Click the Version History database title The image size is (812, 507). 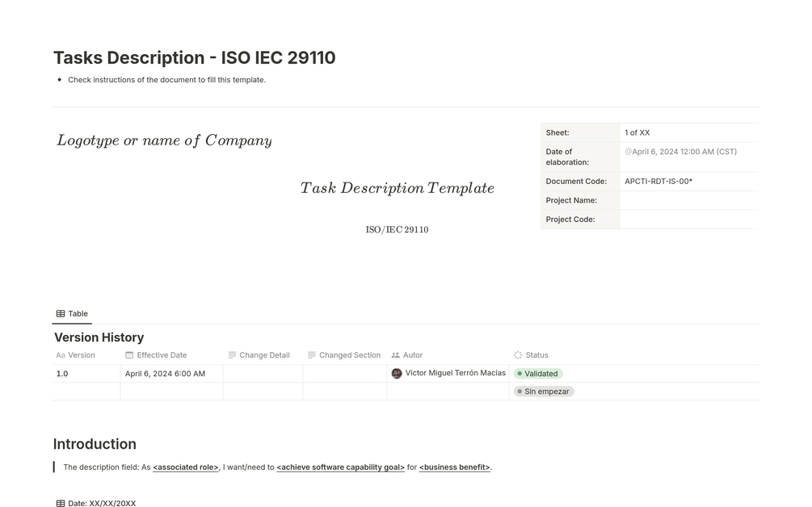click(99, 337)
